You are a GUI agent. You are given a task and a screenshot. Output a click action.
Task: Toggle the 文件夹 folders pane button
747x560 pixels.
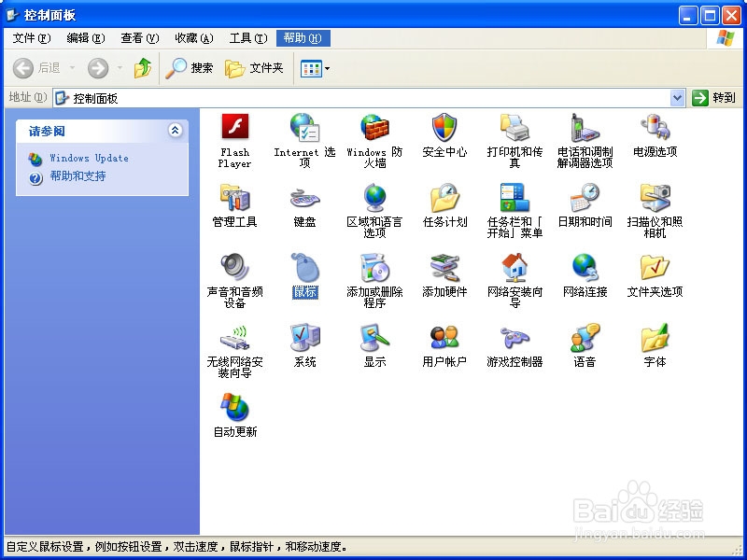(x=254, y=68)
